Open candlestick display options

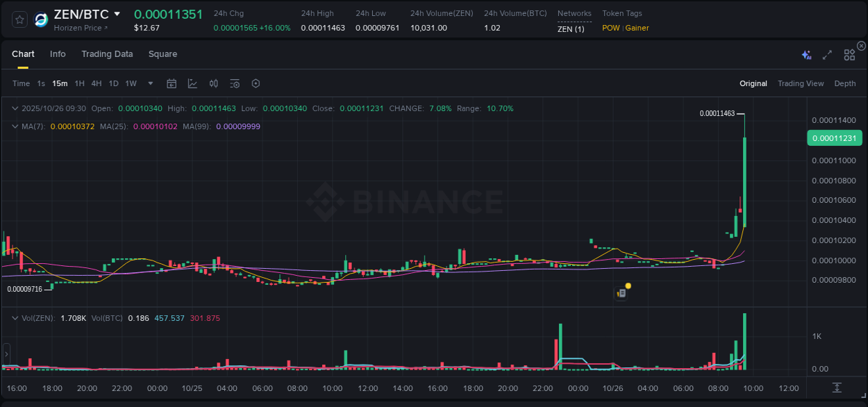coord(213,83)
